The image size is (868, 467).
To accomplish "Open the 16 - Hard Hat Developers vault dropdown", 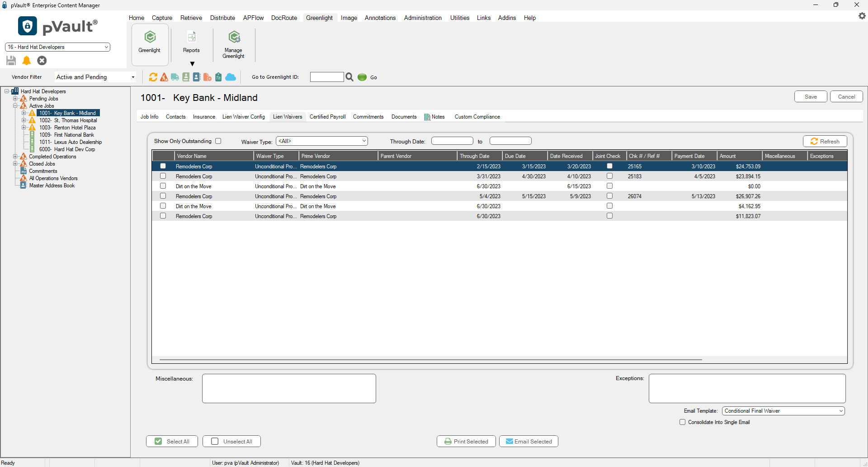I will 57,47.
